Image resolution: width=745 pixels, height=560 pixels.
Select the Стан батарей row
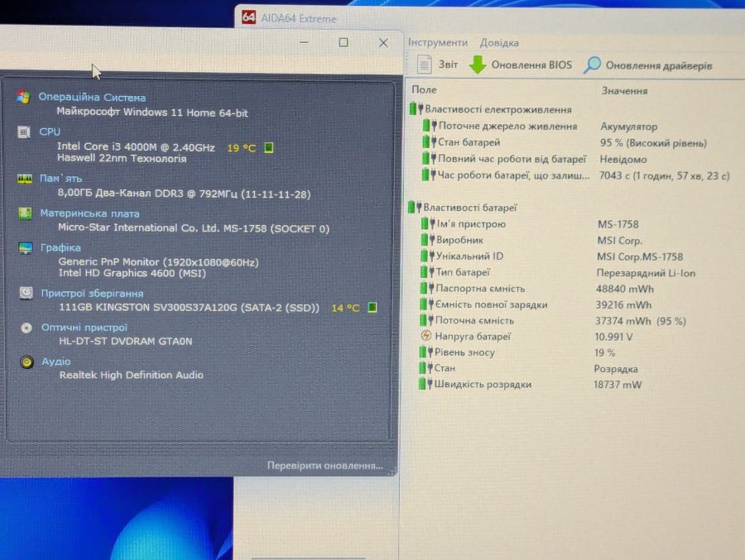564,142
